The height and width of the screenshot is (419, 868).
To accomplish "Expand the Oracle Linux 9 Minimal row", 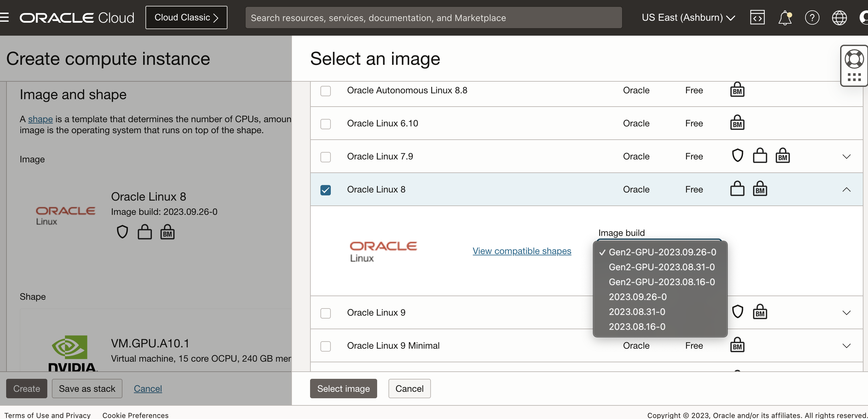I will point(846,346).
